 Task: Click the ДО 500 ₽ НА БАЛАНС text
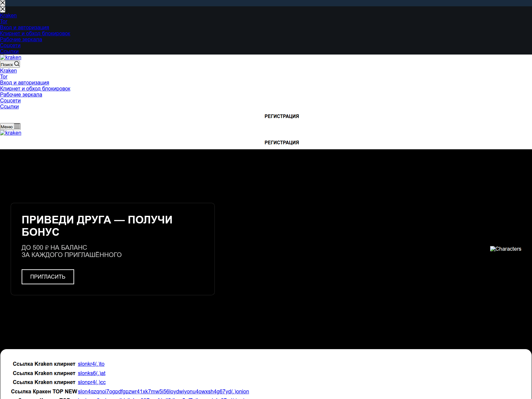click(54, 247)
